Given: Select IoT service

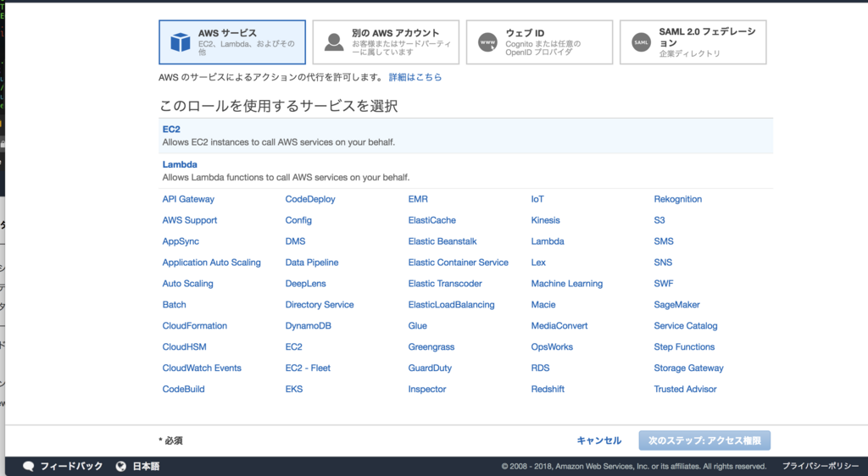Looking at the screenshot, I should (537, 199).
